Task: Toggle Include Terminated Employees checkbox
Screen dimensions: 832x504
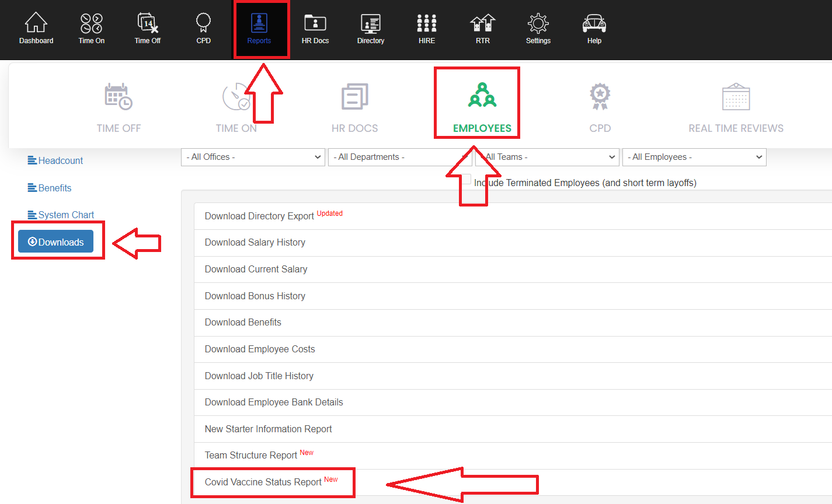Action: tap(467, 180)
